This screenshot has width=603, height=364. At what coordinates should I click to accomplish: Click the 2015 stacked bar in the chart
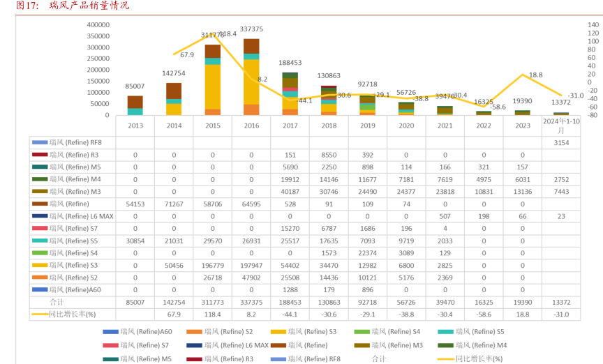(x=213, y=80)
